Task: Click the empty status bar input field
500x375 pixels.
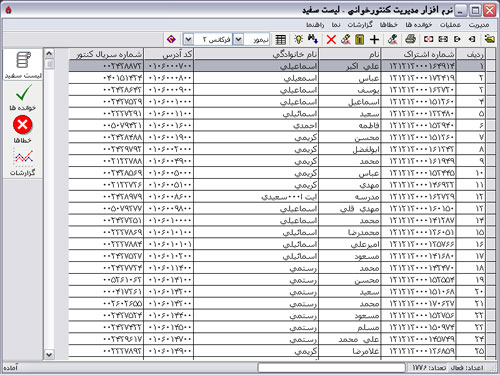Action: click(332, 367)
